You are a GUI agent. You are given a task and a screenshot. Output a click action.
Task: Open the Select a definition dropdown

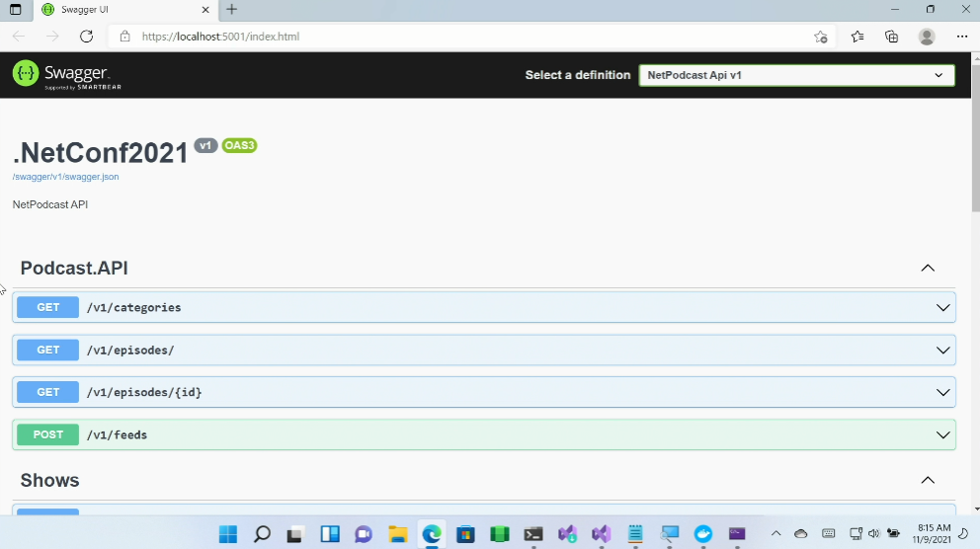pos(796,75)
